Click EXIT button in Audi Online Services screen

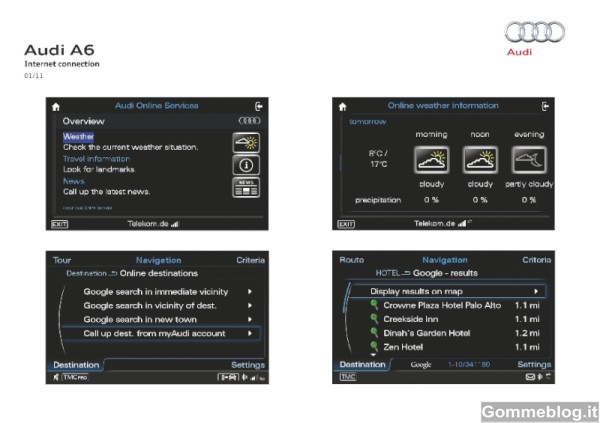tap(59, 224)
